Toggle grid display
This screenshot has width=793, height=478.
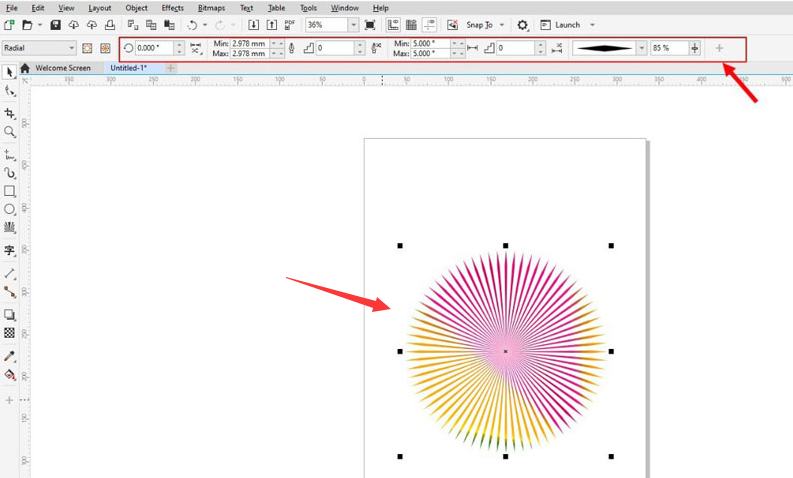point(411,25)
